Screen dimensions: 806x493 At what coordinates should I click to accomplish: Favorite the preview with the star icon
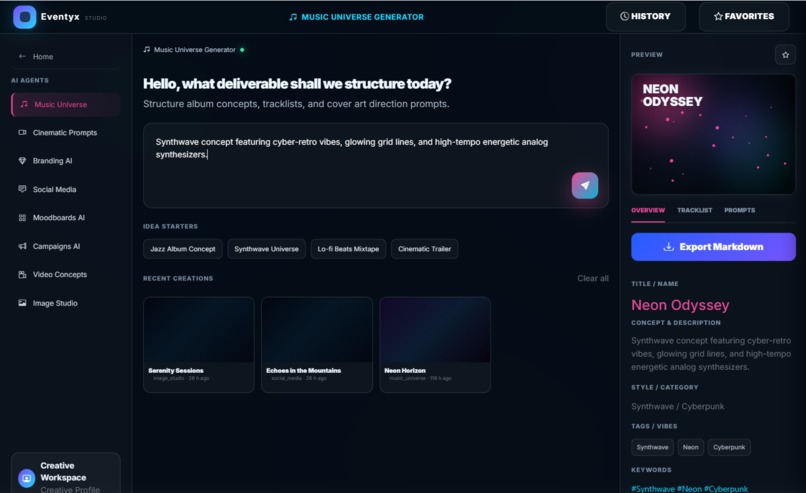[785, 54]
